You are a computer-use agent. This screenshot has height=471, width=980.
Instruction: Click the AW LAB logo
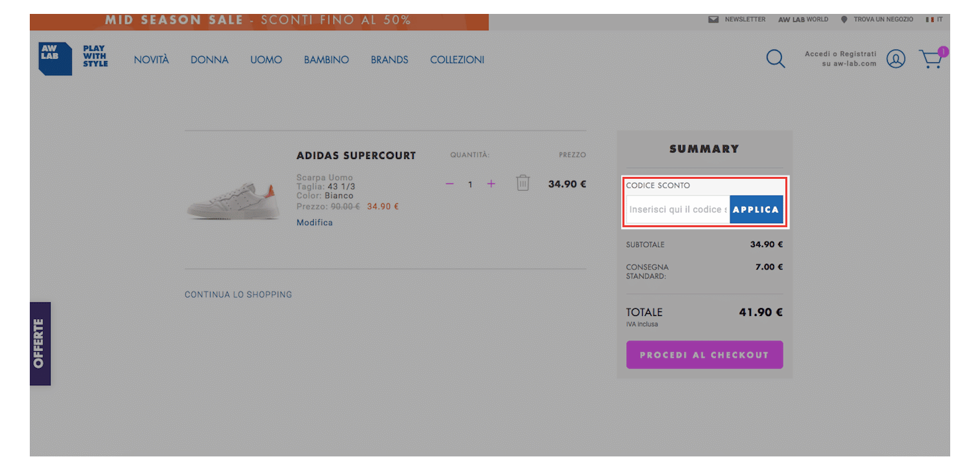pyautogui.click(x=55, y=59)
